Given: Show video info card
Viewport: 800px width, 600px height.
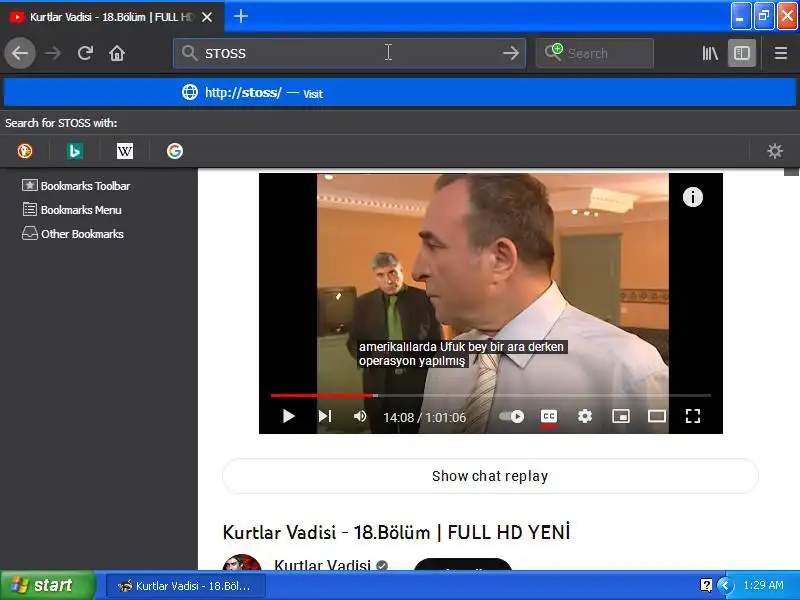Looking at the screenshot, I should coord(692,197).
